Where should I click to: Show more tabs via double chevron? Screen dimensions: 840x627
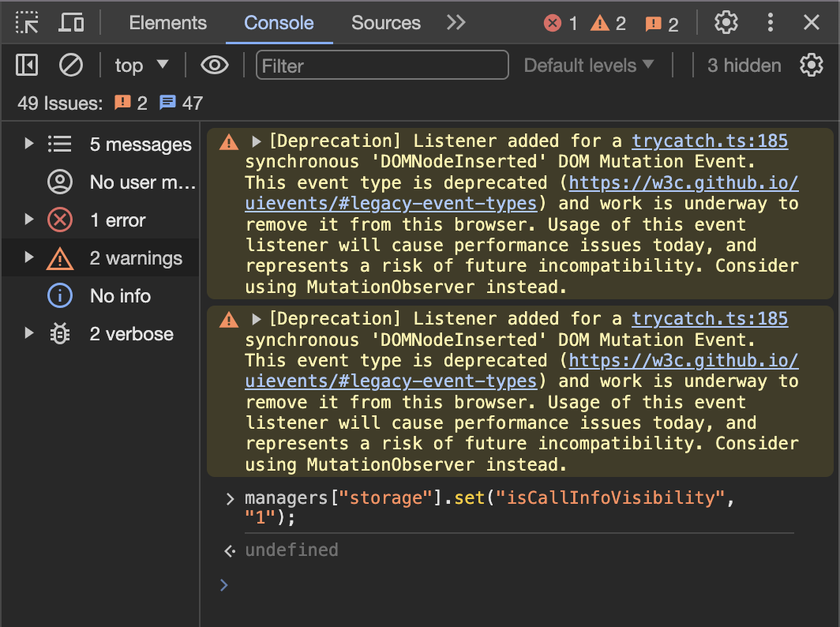(456, 23)
